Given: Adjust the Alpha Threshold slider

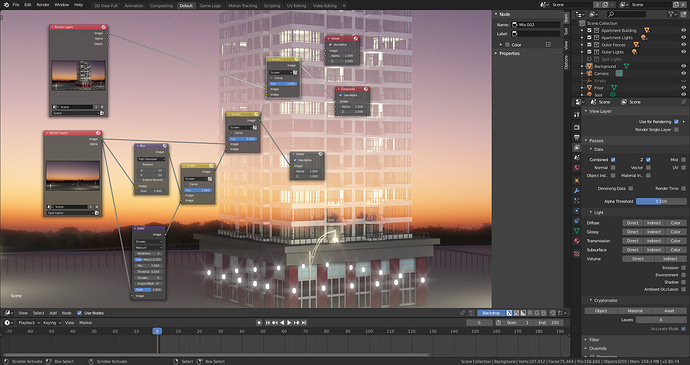Looking at the screenshot, I should (661, 201).
